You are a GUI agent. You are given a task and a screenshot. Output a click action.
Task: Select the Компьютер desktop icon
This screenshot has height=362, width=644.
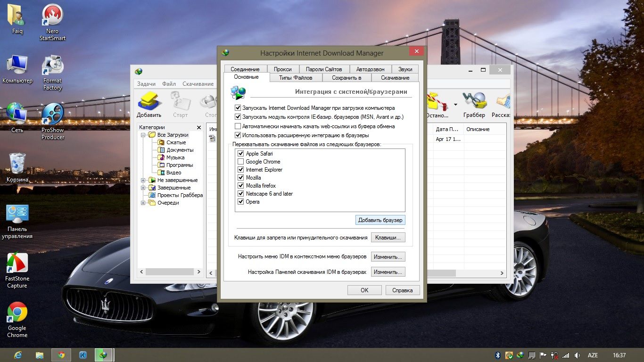point(17,69)
